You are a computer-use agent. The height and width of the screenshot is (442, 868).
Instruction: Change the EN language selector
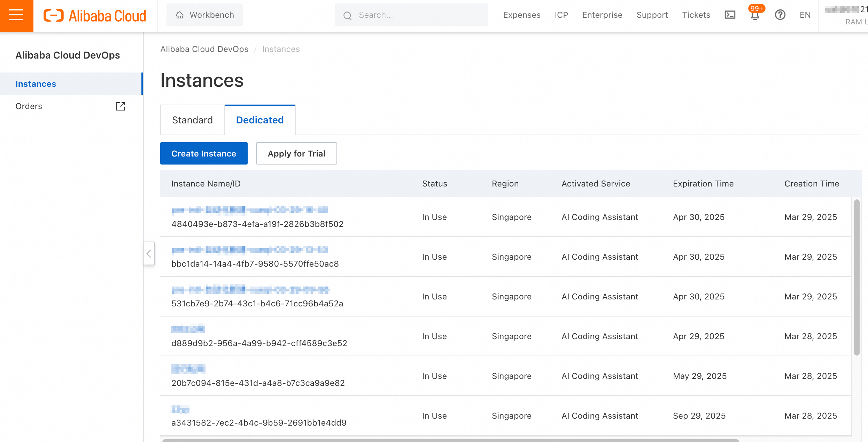coord(805,15)
